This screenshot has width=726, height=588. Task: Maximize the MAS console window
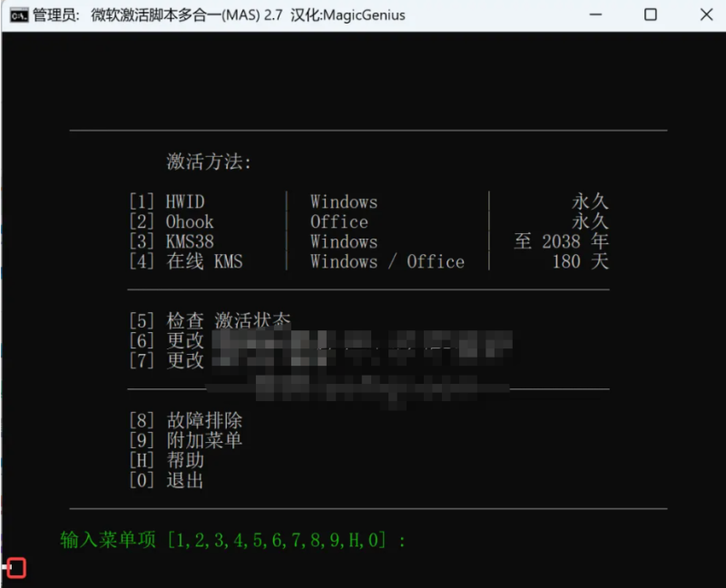651,15
